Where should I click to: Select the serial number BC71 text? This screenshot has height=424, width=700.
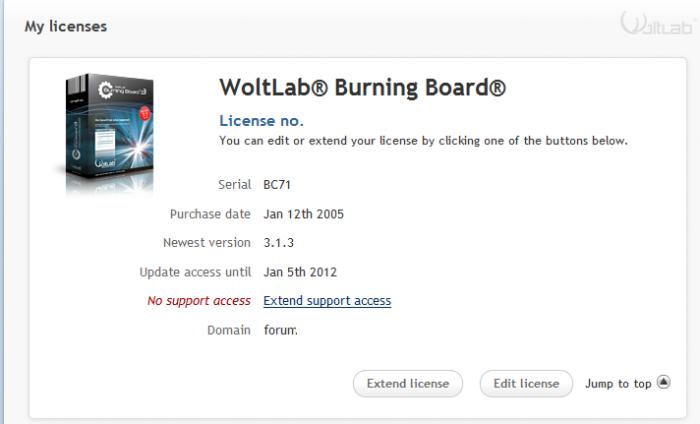277,185
